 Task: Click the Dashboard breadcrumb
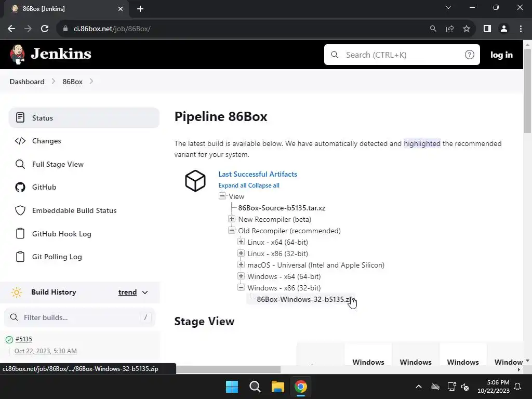[x=27, y=82]
